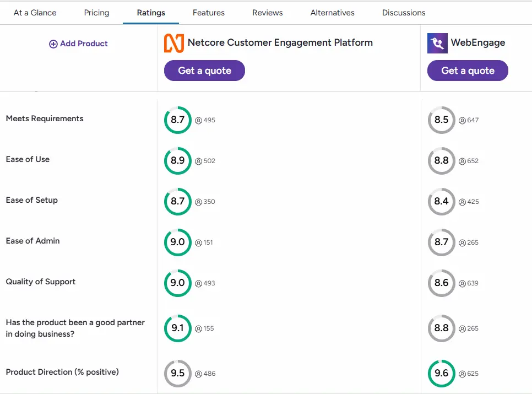The height and width of the screenshot is (394, 532).
Task: View the Alternatives tab
Action: (x=333, y=13)
